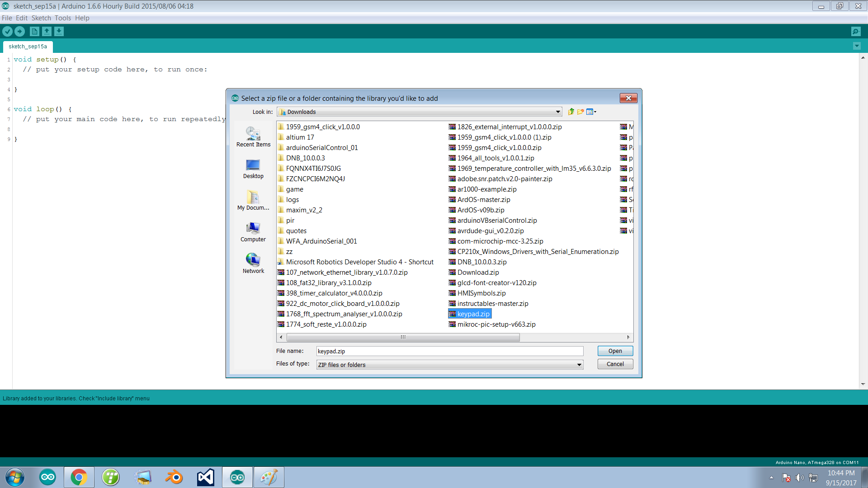Viewport: 868px width, 488px height.
Task: Open the Network location shortcut
Action: (x=253, y=263)
